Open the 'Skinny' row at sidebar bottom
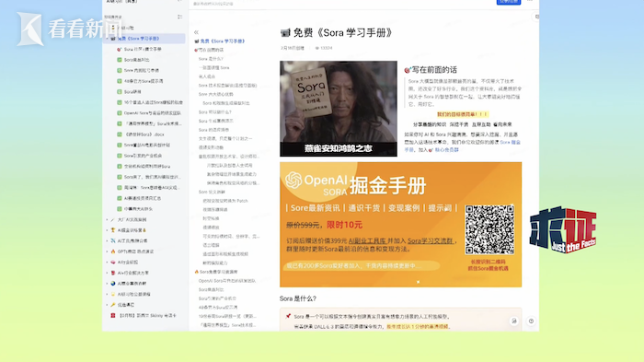This screenshot has width=644, height=362. click(x=147, y=316)
